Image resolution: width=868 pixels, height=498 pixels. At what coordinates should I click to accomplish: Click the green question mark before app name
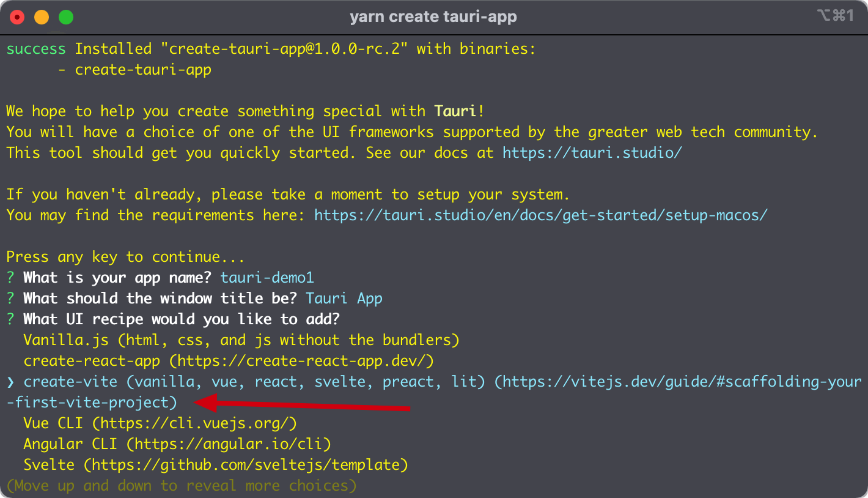click(10, 278)
